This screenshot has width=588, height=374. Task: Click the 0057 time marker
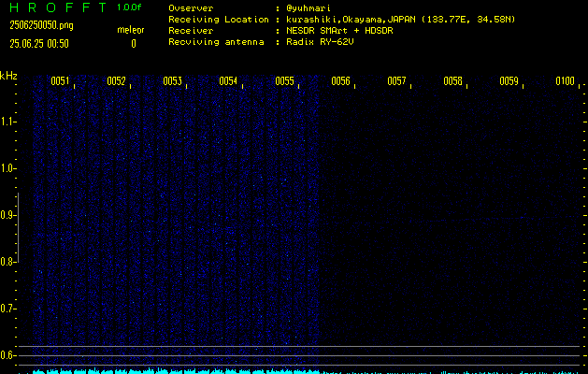click(396, 81)
